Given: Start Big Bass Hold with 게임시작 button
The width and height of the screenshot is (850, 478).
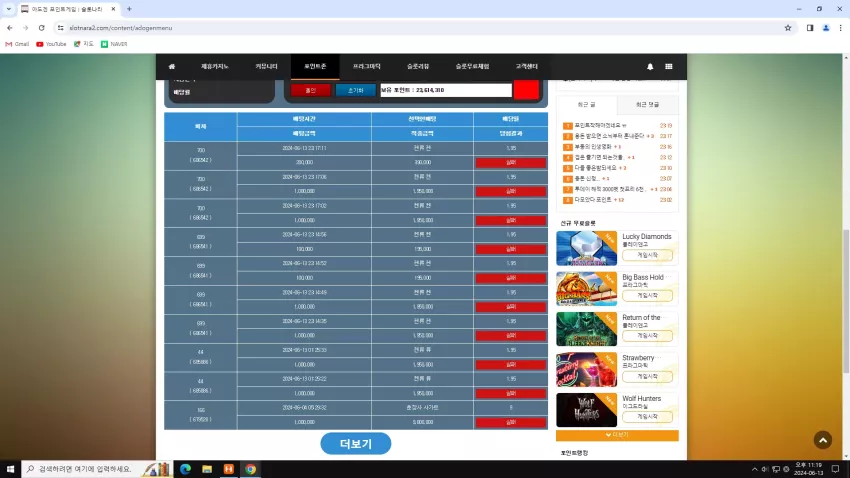Looking at the screenshot, I should [647, 295].
